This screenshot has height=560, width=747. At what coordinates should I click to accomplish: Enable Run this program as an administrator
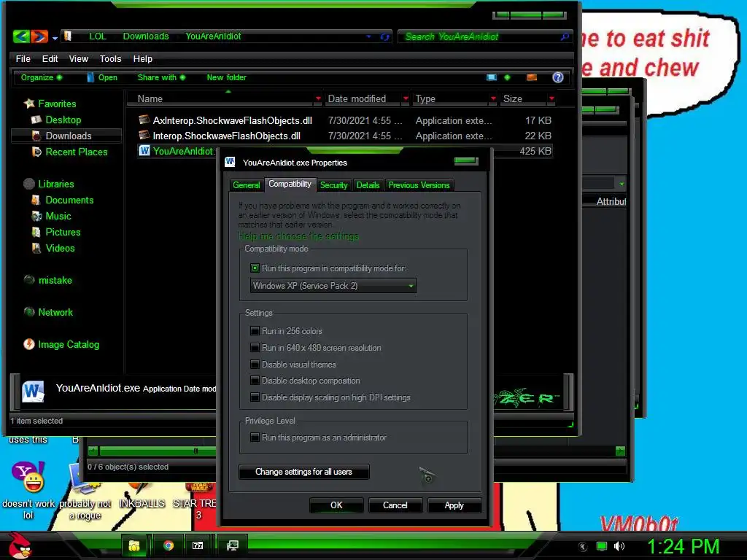[x=255, y=437]
